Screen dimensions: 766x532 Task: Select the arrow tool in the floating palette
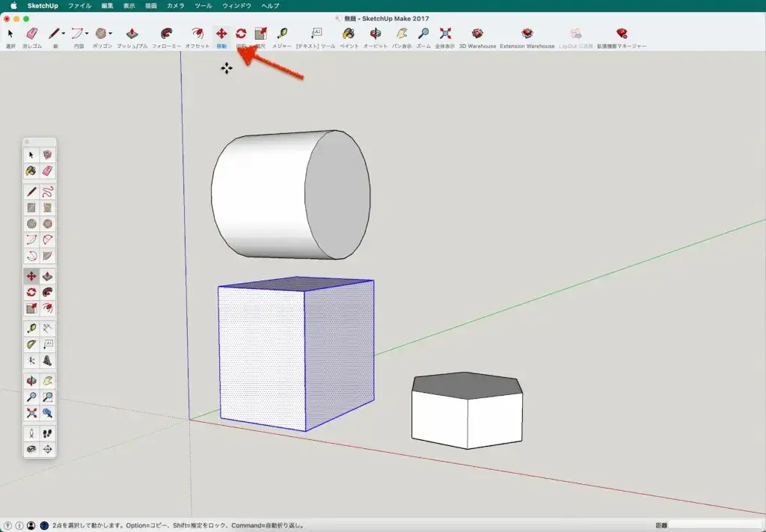(31, 155)
